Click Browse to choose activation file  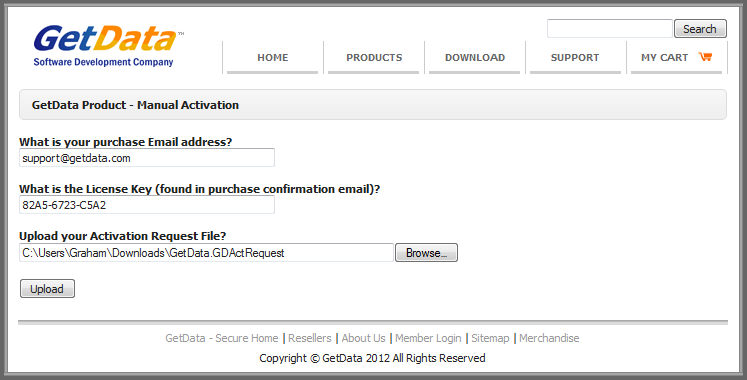coord(426,252)
